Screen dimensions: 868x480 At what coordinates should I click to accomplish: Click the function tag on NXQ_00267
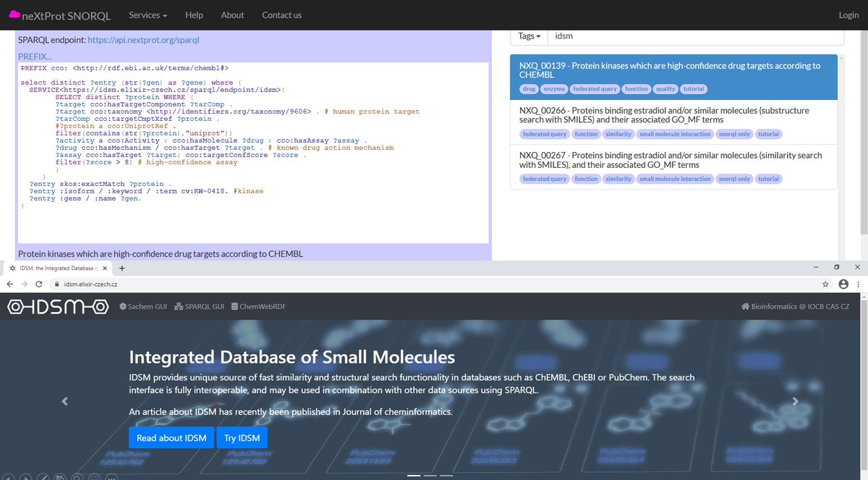click(x=586, y=179)
